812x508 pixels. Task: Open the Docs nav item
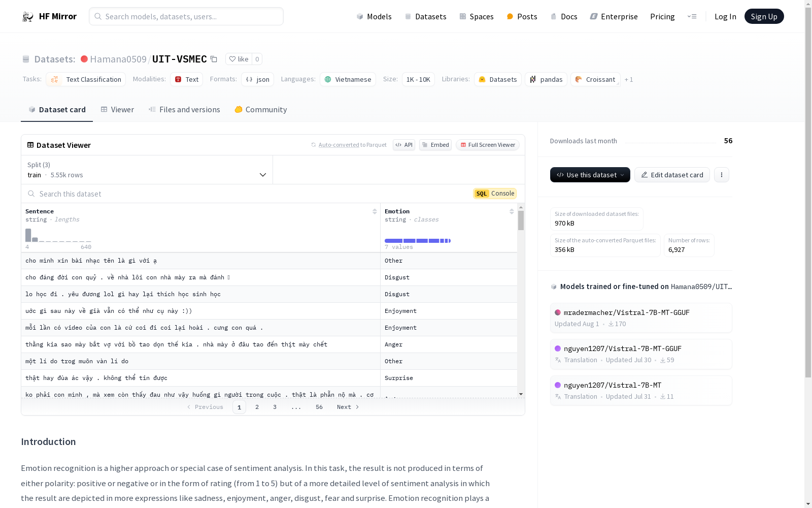tap(564, 17)
